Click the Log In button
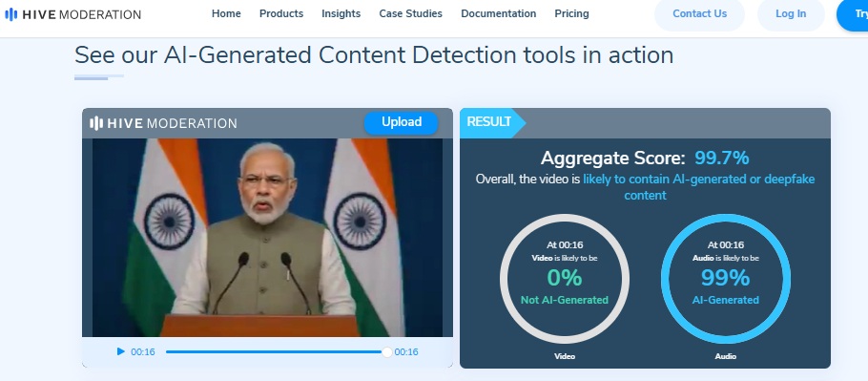Viewport: 868px width, 381px height. point(791,13)
